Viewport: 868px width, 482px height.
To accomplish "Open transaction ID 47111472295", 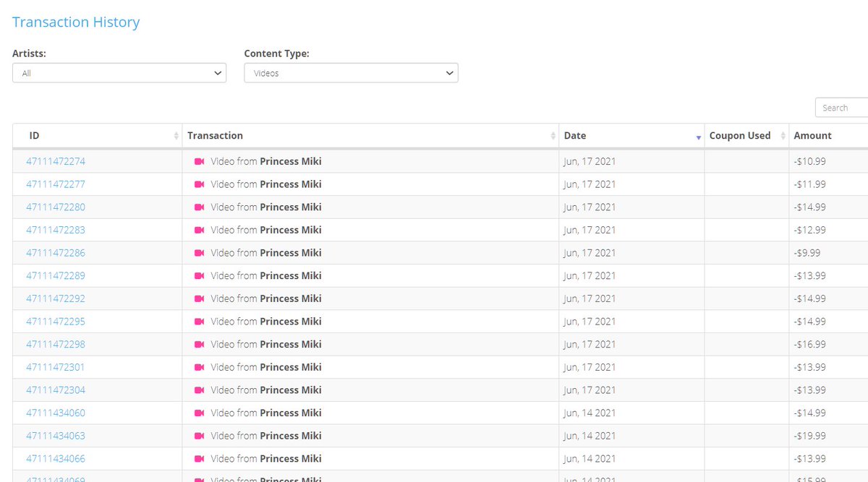I will point(56,322).
